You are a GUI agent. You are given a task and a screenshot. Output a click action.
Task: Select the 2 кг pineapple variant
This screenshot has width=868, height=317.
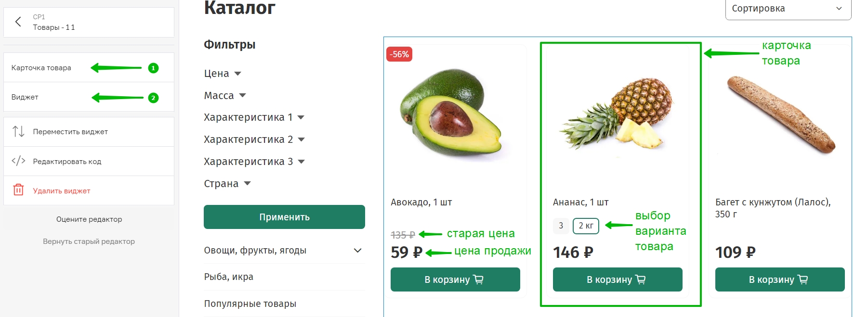586,226
